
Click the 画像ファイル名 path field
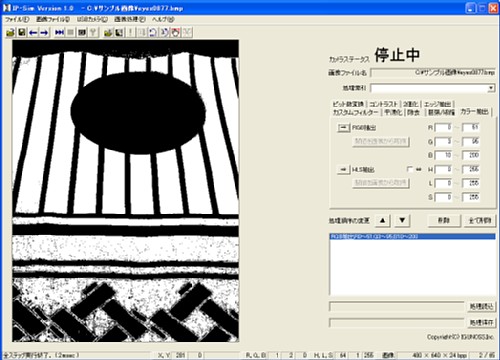[x=433, y=72]
